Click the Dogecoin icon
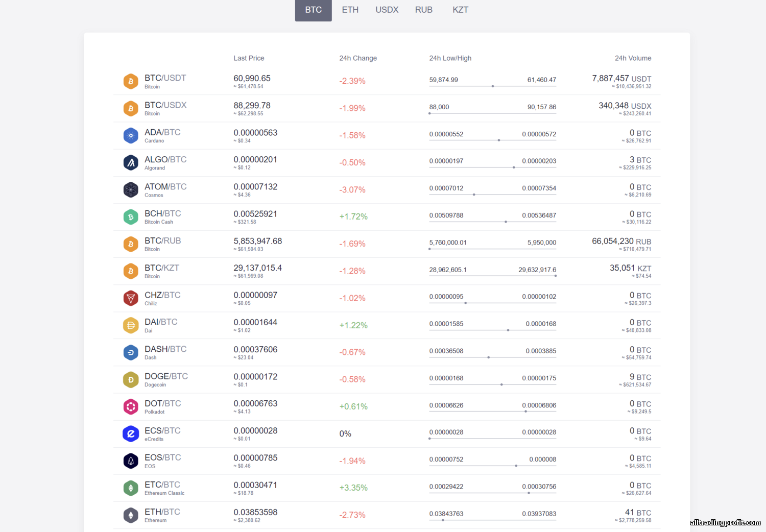766x532 pixels. [x=131, y=380]
